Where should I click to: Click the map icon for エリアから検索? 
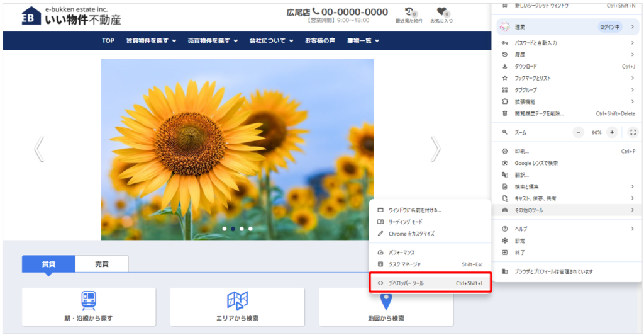point(237,300)
